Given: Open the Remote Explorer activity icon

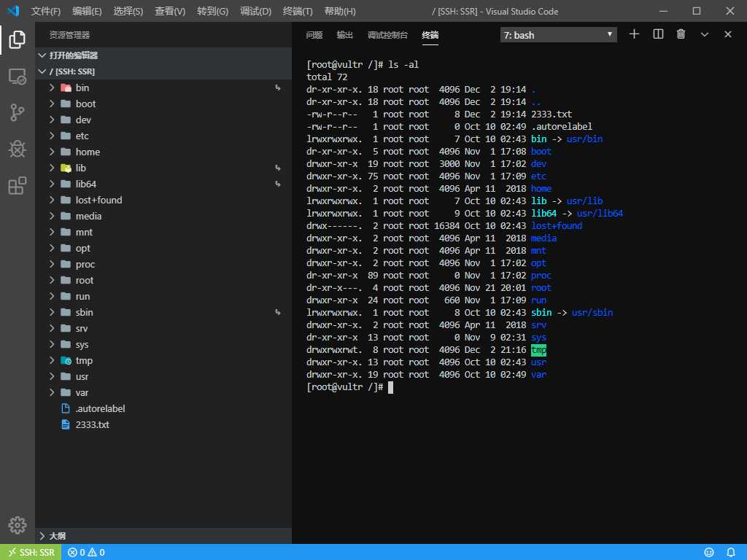Looking at the screenshot, I should coord(18,76).
